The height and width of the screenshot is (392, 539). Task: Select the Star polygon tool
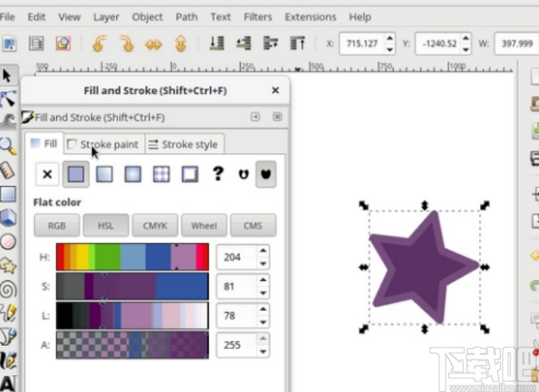[7, 266]
